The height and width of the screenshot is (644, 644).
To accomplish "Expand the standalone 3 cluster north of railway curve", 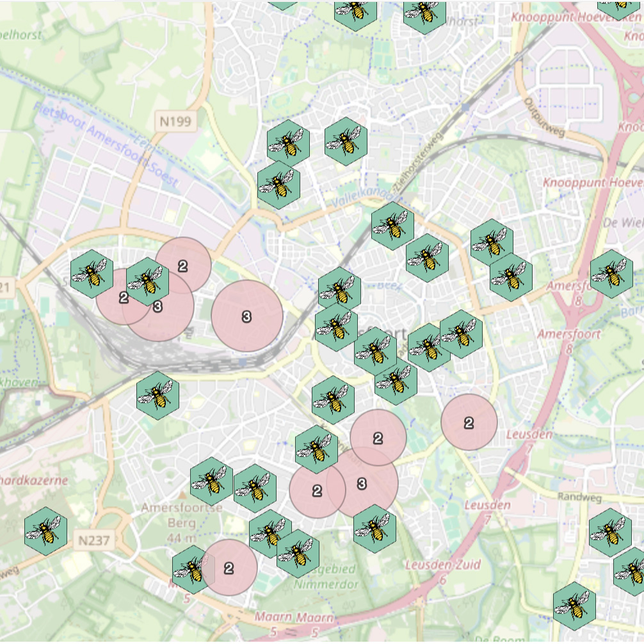I will pyautogui.click(x=247, y=316).
